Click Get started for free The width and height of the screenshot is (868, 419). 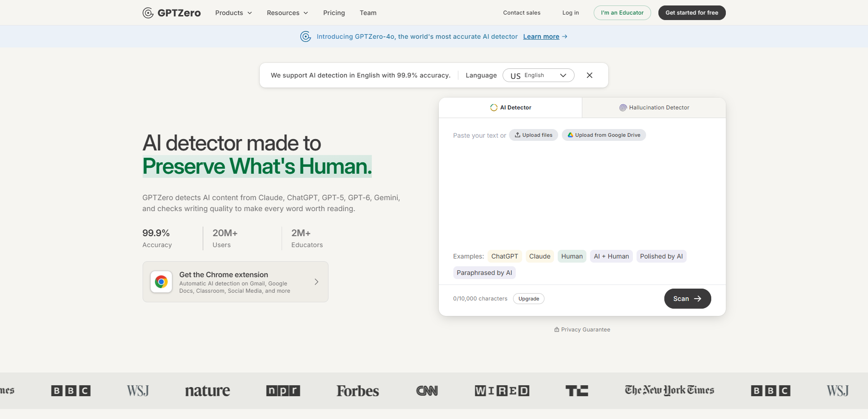point(692,13)
